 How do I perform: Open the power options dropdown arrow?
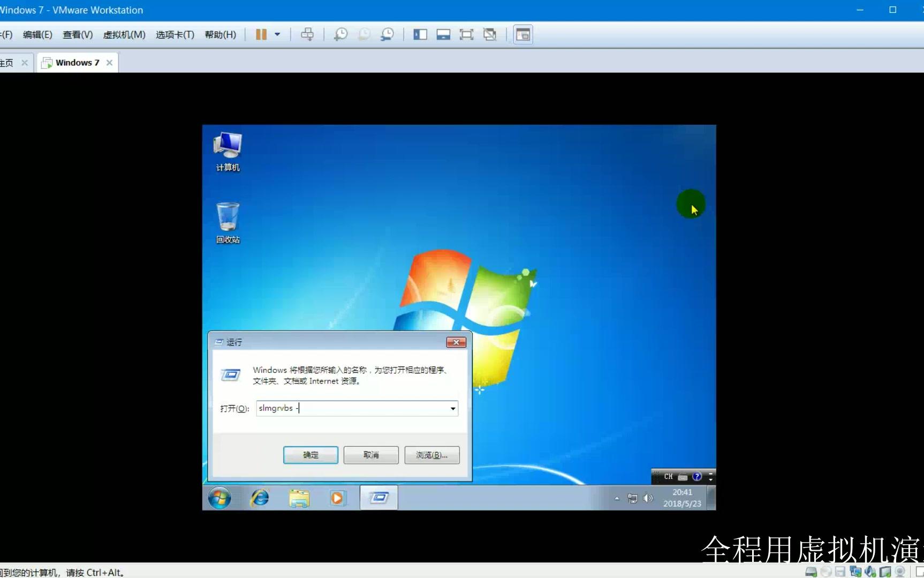pyautogui.click(x=277, y=34)
